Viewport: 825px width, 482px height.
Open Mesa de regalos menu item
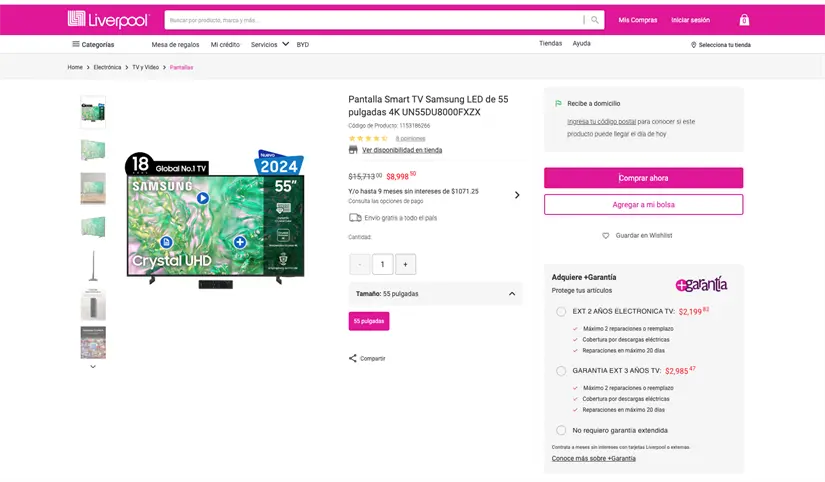click(175, 45)
